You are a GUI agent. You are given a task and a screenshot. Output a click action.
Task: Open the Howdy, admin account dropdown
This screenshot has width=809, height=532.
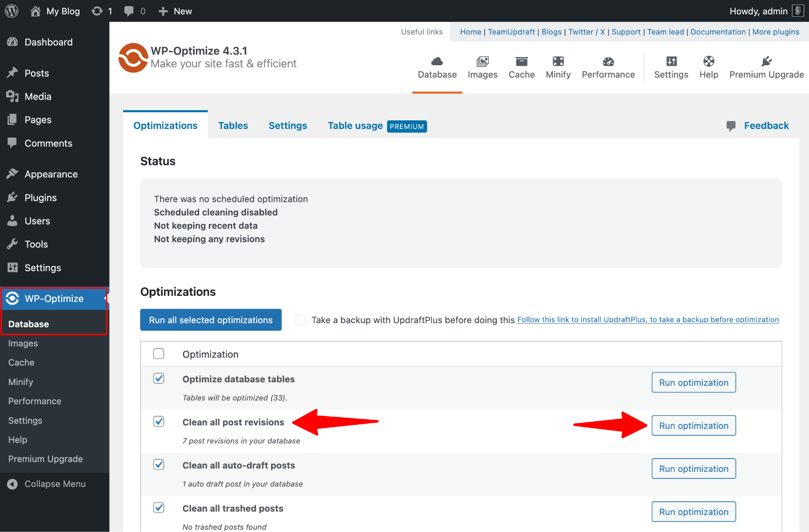tap(758, 11)
